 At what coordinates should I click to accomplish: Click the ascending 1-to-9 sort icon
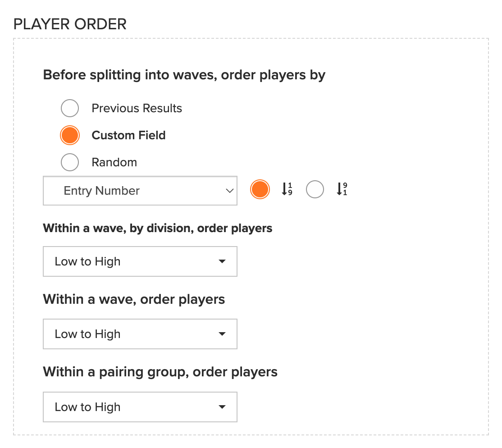[287, 189]
